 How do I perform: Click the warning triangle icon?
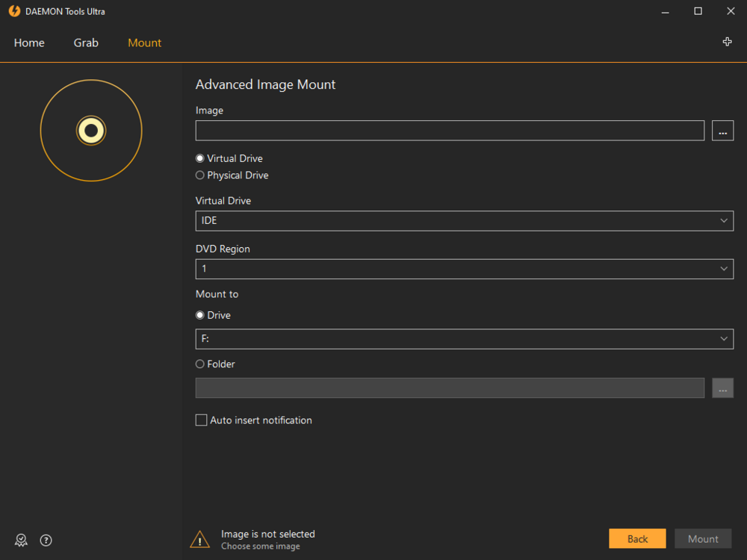pyautogui.click(x=199, y=539)
